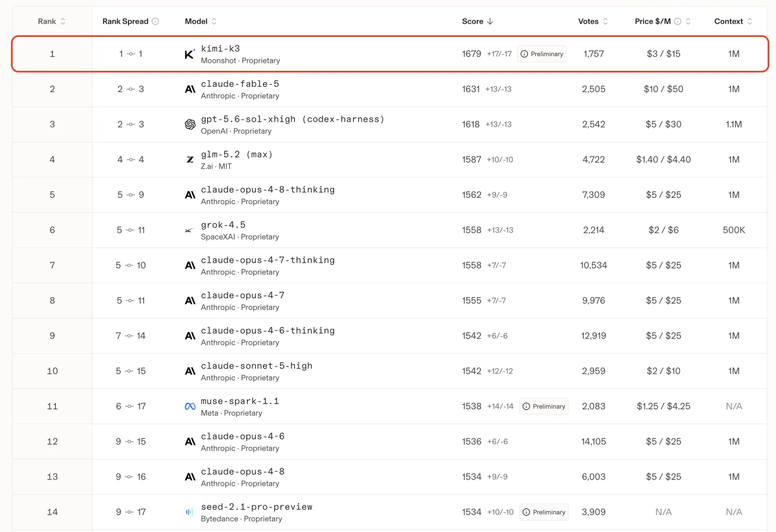Click the sort arrows beside Price $/M
Image resolution: width=776 pixels, height=532 pixels.
688,21
